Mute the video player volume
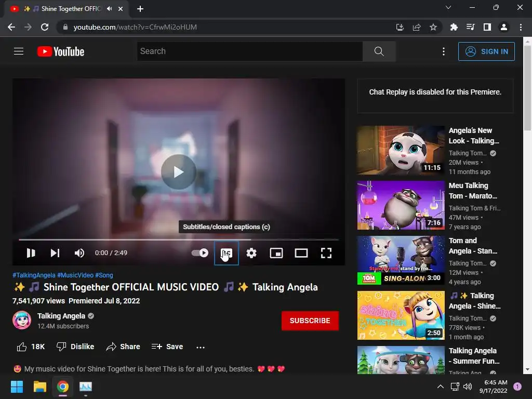 [x=79, y=253]
